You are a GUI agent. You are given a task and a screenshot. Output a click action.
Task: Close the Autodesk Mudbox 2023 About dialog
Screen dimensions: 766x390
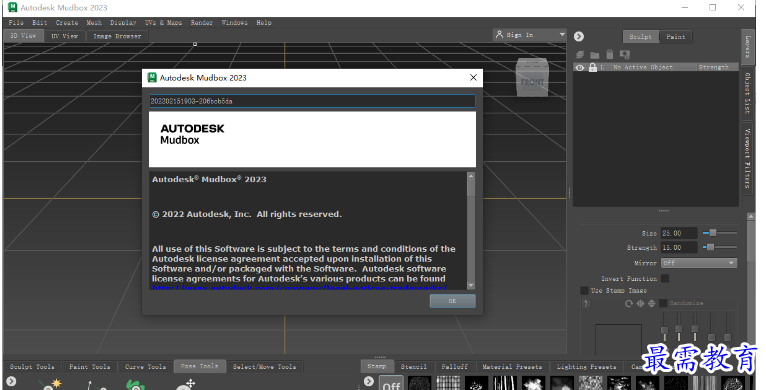coord(473,77)
